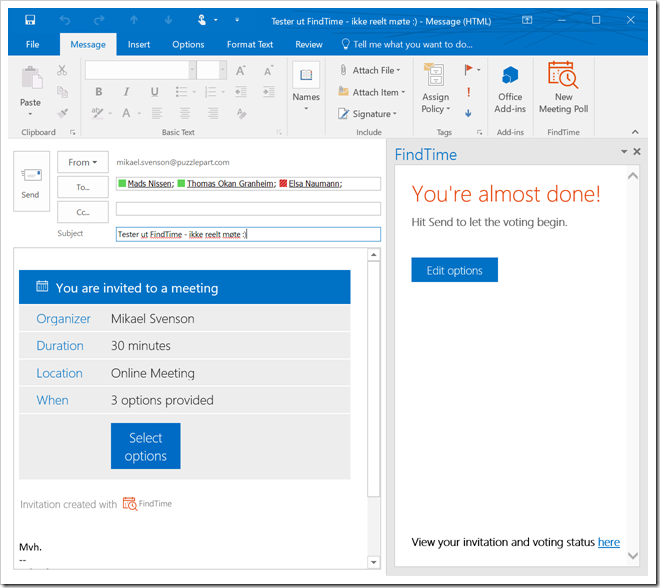The width and height of the screenshot is (660, 588).
Task: Switch to the Options tab
Action: (188, 45)
